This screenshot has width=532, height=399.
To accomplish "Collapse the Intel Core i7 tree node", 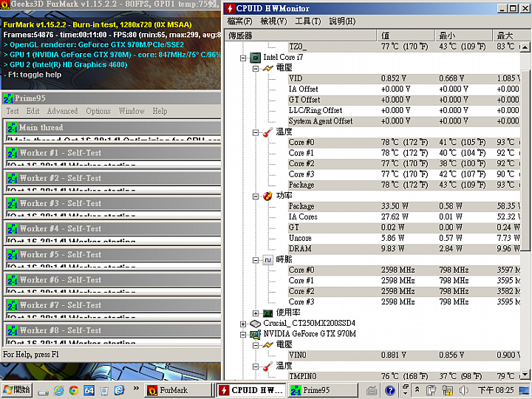I will (243, 58).
